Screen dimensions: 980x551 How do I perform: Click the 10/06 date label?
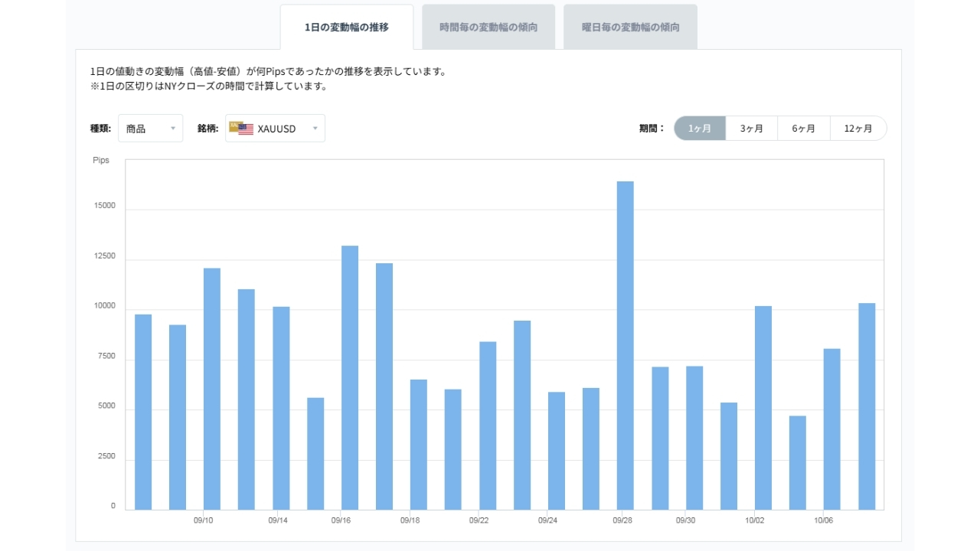point(823,520)
